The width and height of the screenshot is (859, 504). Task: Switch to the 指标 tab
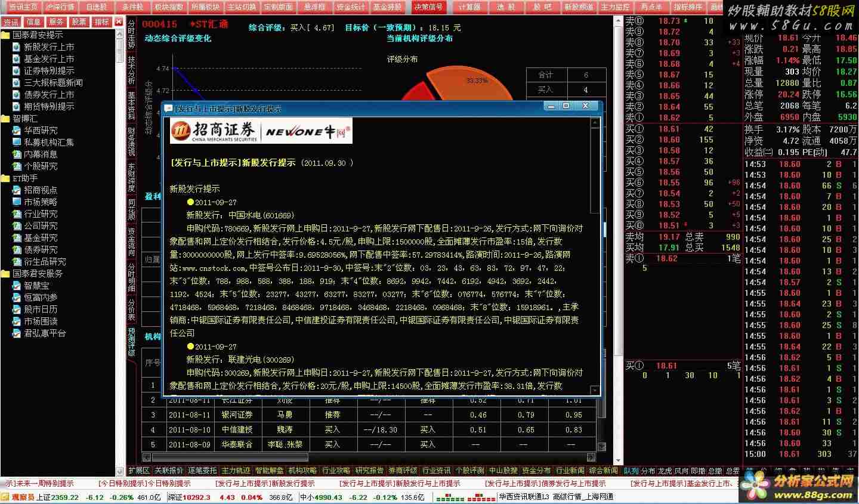(x=101, y=22)
